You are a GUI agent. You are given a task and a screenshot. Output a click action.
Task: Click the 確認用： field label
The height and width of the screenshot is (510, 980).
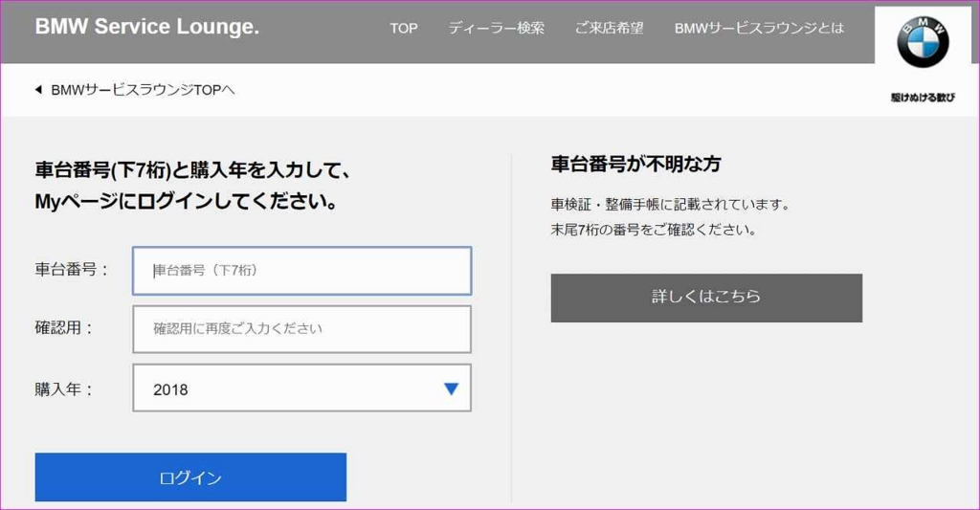click(x=64, y=327)
